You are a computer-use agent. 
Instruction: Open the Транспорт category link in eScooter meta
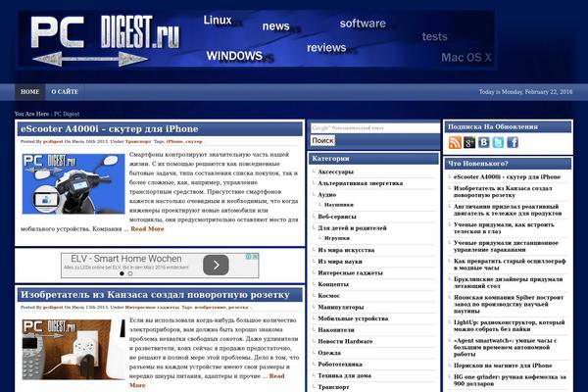[x=138, y=142]
